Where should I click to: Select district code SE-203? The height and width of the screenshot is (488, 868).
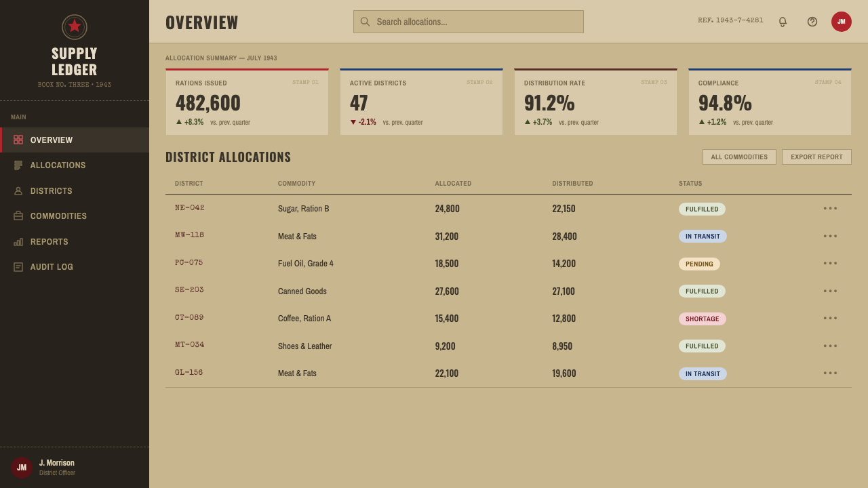coord(189,290)
